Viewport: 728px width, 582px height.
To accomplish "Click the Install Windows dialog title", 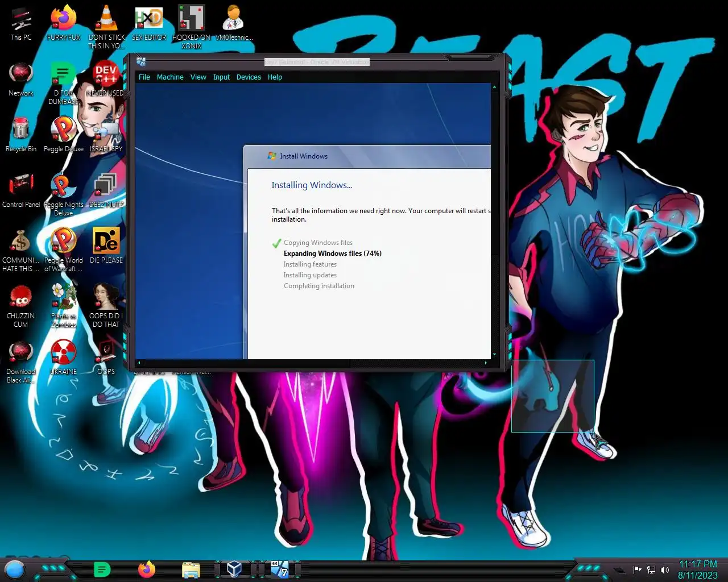I will 304,156.
